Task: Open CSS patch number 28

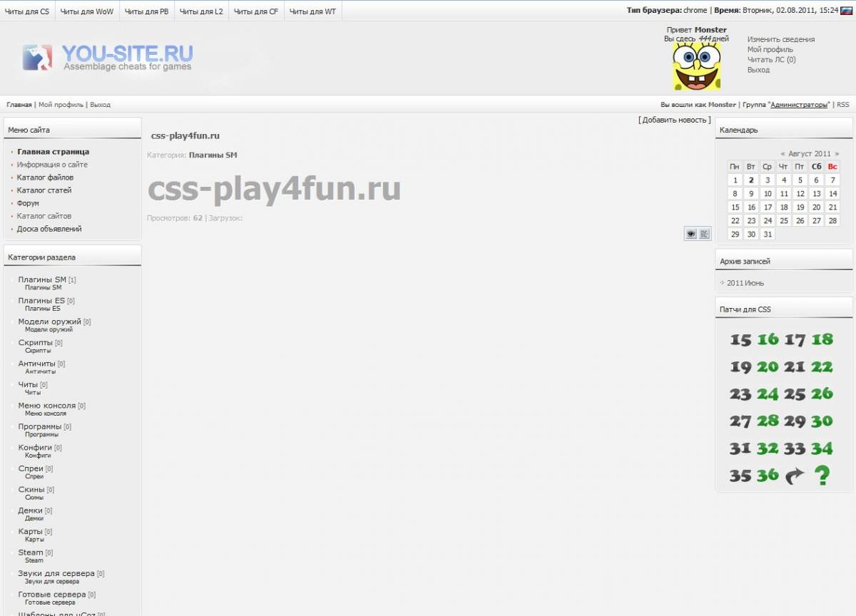Action: tap(768, 421)
